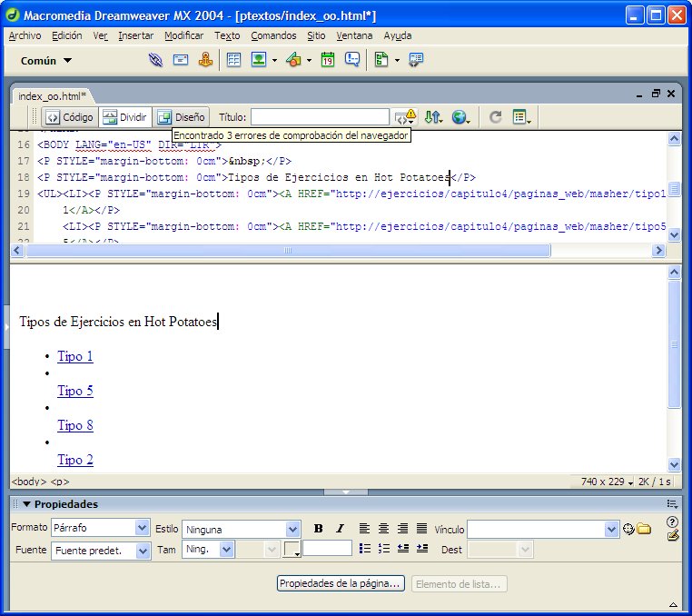
Task: Click the folder icon to browse for link file
Action: [644, 529]
